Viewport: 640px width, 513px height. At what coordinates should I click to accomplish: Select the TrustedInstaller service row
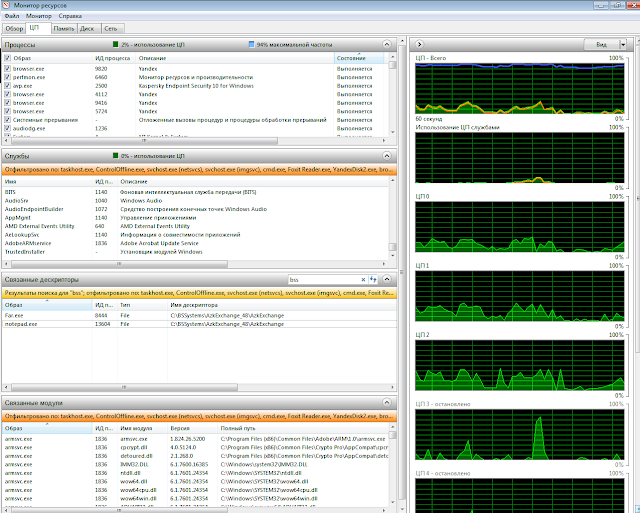[x=195, y=252]
